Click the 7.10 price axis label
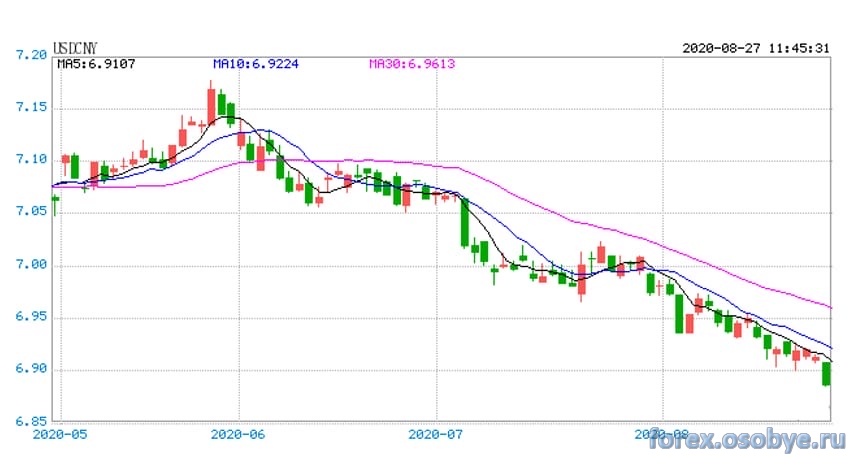The width and height of the screenshot is (861, 467). [31, 159]
